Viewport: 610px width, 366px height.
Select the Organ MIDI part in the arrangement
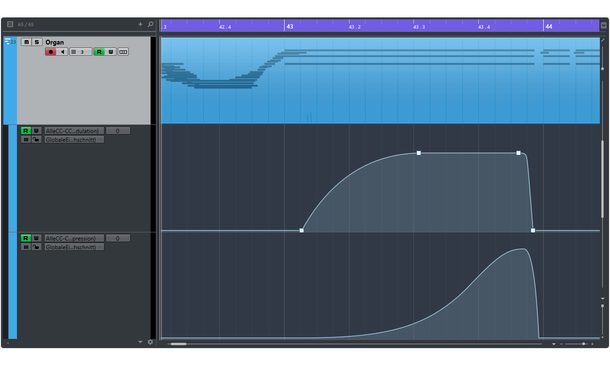(x=380, y=81)
